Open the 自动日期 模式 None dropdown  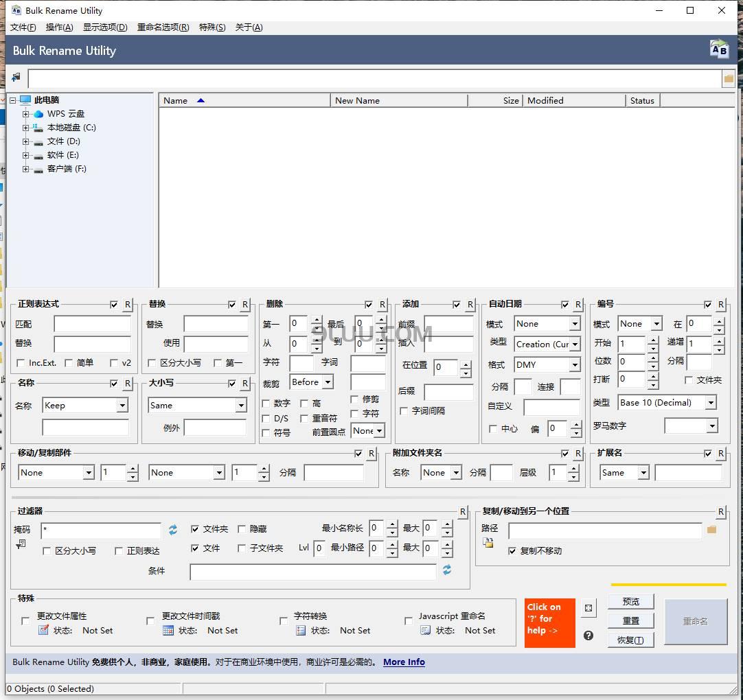point(574,324)
